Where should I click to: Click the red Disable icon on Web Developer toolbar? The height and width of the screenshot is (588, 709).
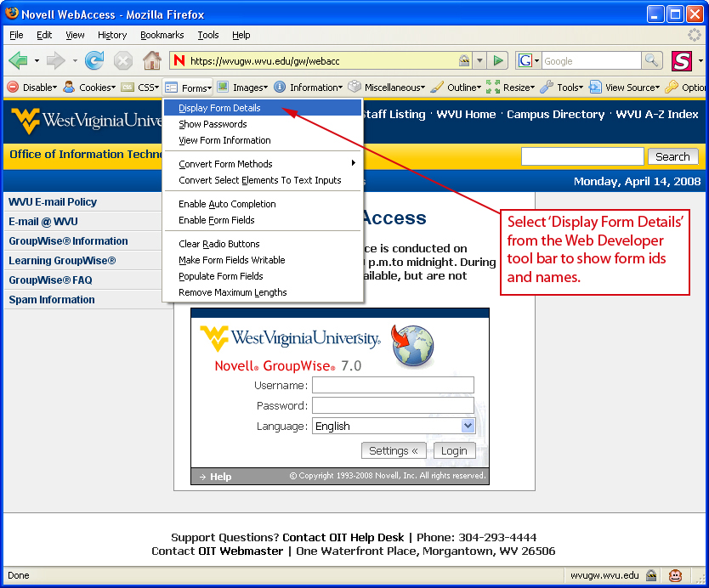click(x=14, y=87)
